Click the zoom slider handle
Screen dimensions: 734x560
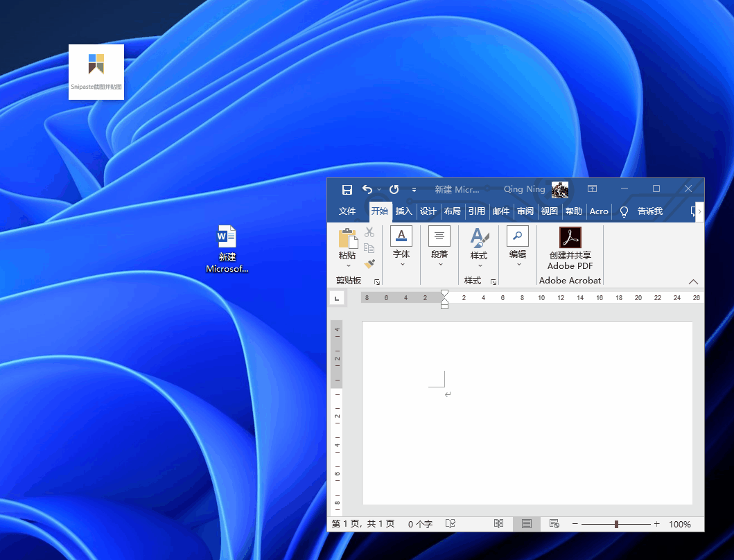point(616,524)
